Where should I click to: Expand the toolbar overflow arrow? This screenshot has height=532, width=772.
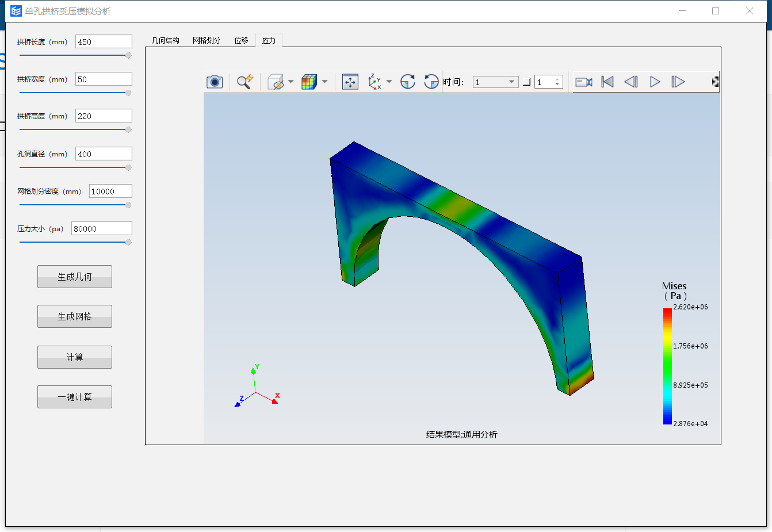(715, 82)
